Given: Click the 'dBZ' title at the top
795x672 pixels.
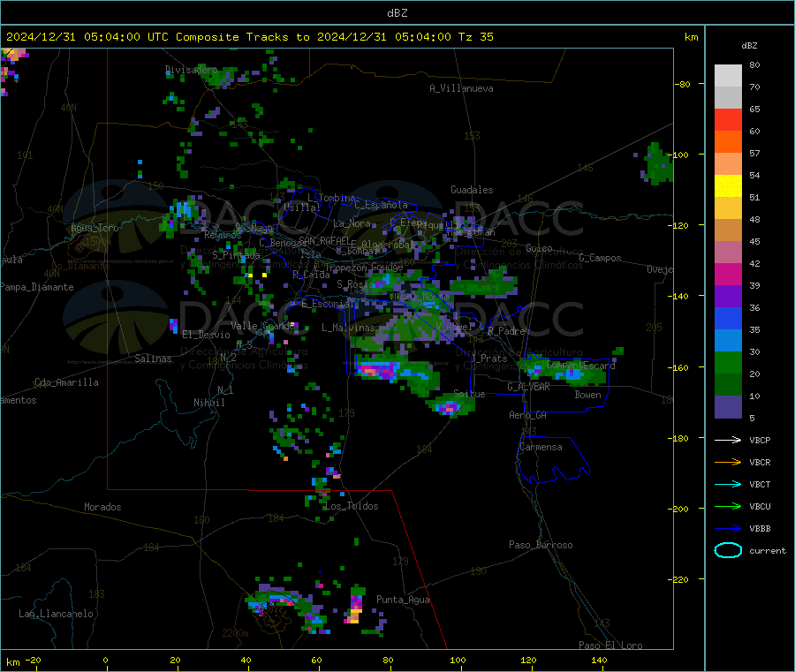Looking at the screenshot, I should (397, 13).
